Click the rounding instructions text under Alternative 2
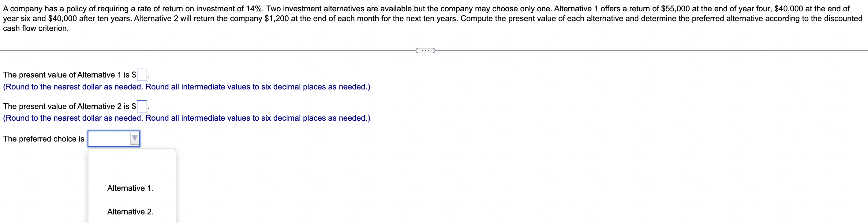Image resolution: width=868 pixels, height=223 pixels. [x=186, y=118]
